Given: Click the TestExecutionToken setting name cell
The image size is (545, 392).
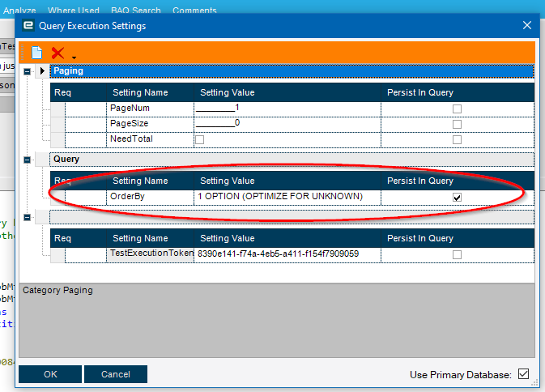Looking at the screenshot, I should 150,255.
